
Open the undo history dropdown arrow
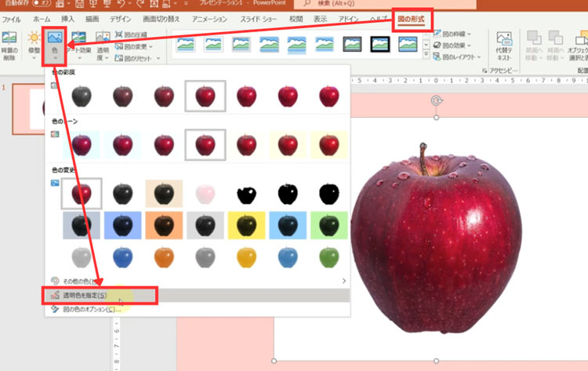[x=129, y=4]
